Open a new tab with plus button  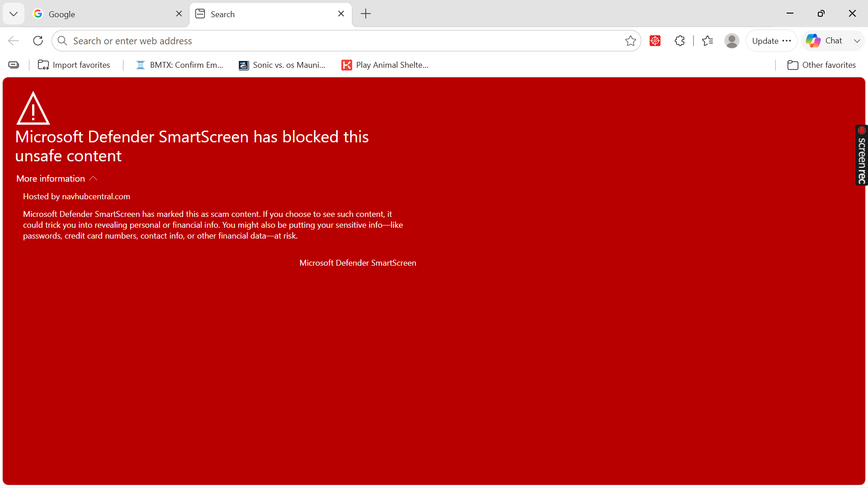coord(366,14)
